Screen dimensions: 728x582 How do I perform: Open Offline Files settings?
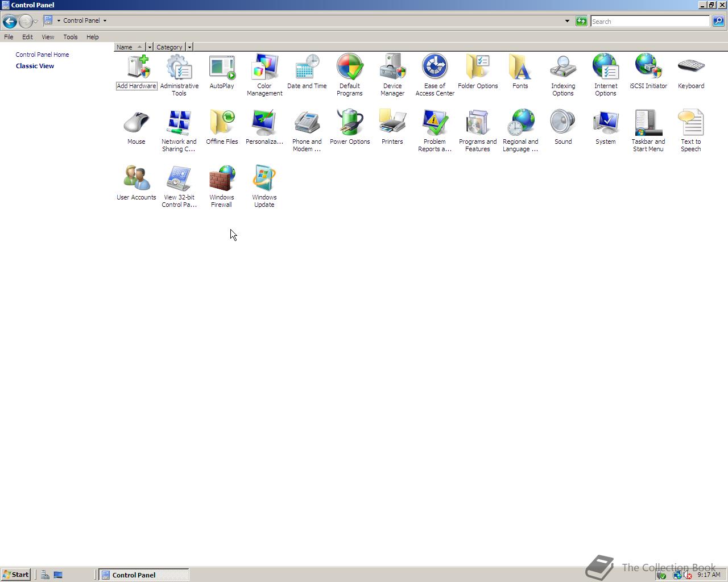click(x=222, y=128)
